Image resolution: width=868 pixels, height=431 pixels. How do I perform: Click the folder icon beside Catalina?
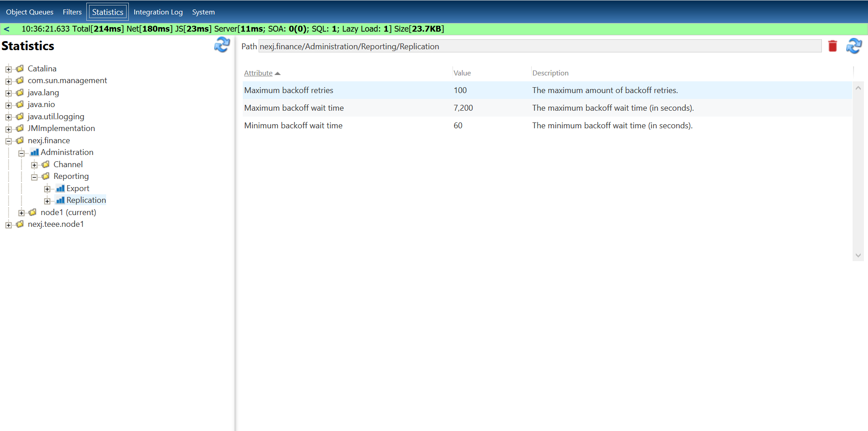[19, 68]
